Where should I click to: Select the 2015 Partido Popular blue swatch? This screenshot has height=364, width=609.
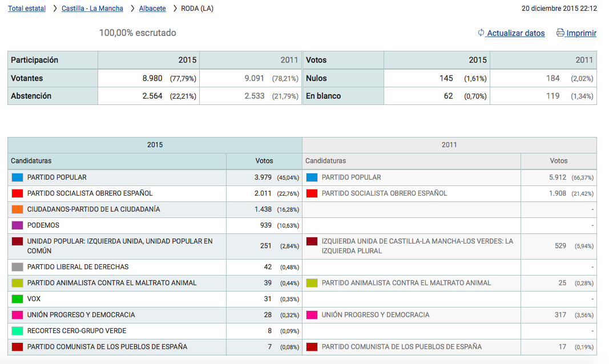click(x=18, y=177)
